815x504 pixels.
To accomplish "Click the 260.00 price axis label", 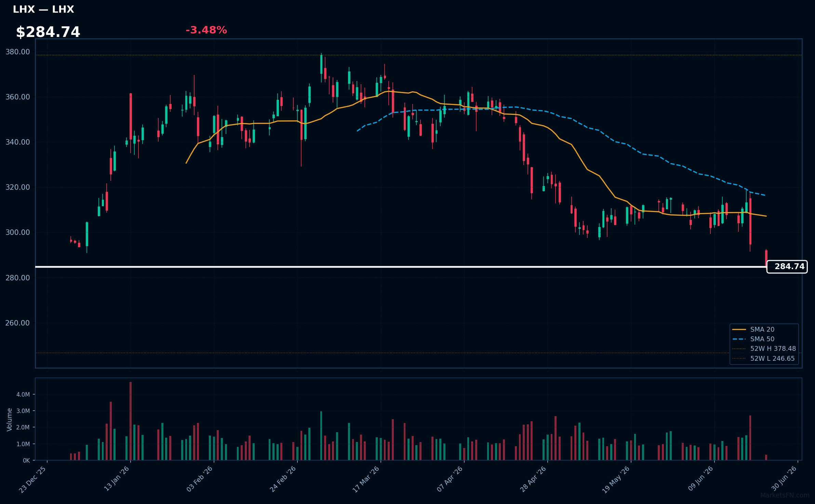I will coord(18,323).
